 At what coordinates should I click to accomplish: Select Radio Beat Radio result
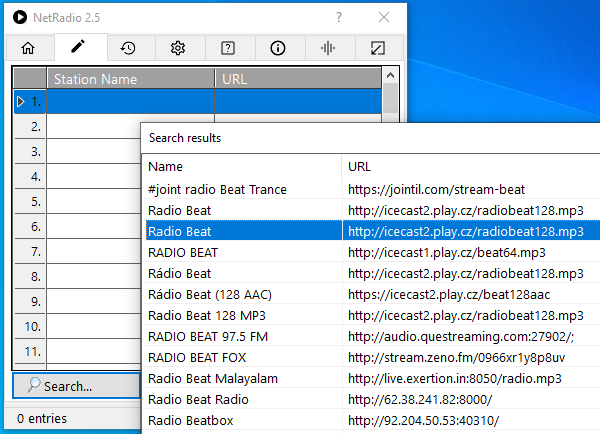pyautogui.click(x=198, y=400)
